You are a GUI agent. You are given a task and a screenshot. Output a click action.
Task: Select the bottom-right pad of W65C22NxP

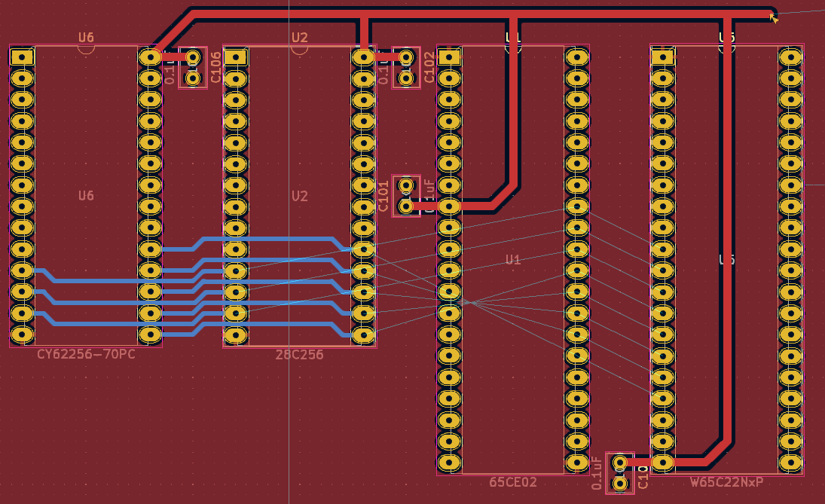(791, 463)
